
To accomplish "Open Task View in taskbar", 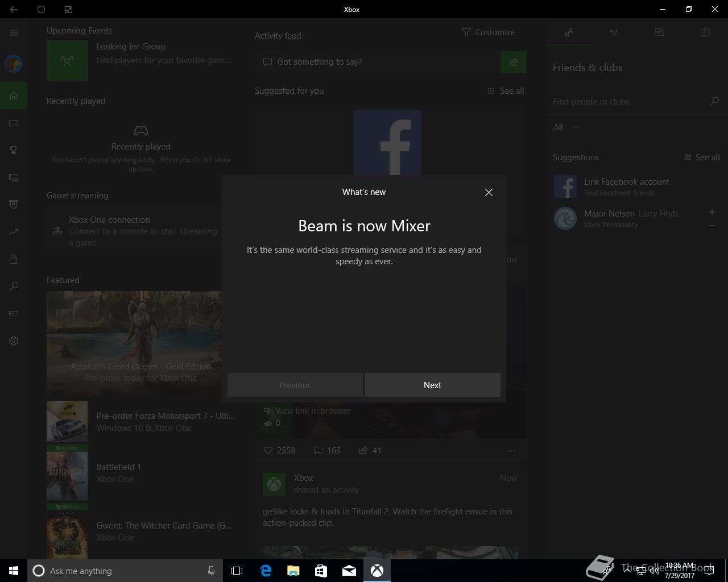I will (237, 571).
